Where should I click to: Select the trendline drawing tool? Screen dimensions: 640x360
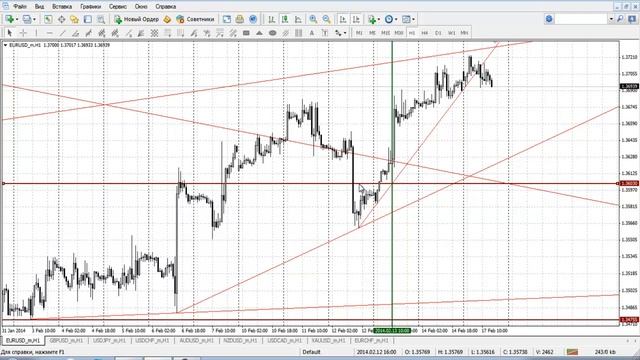(x=62, y=33)
